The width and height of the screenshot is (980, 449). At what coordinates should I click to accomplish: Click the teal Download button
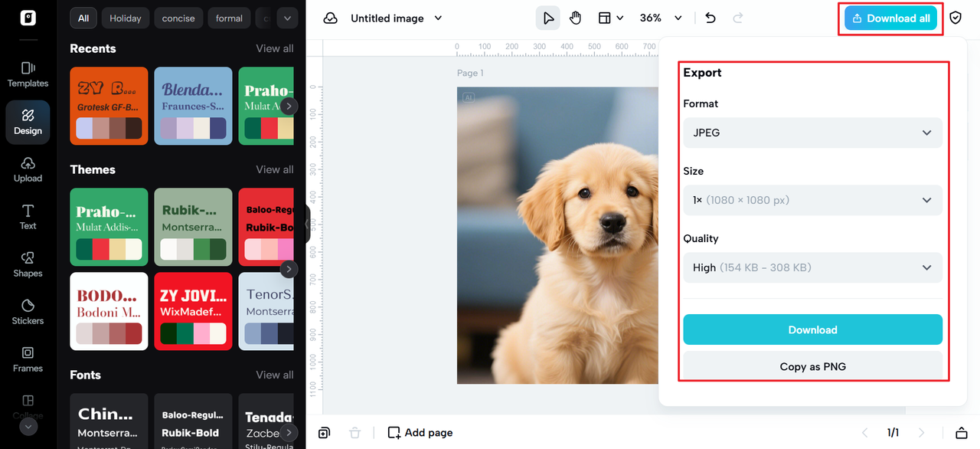(812, 329)
